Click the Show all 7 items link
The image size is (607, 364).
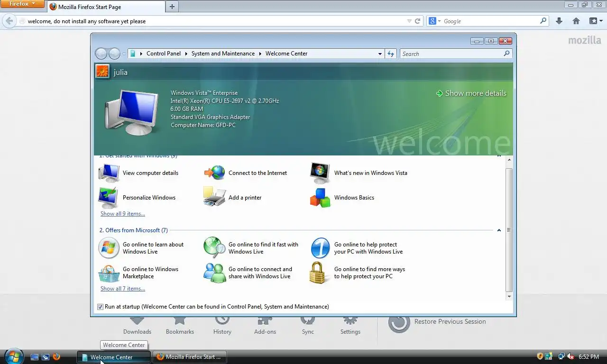click(x=123, y=289)
